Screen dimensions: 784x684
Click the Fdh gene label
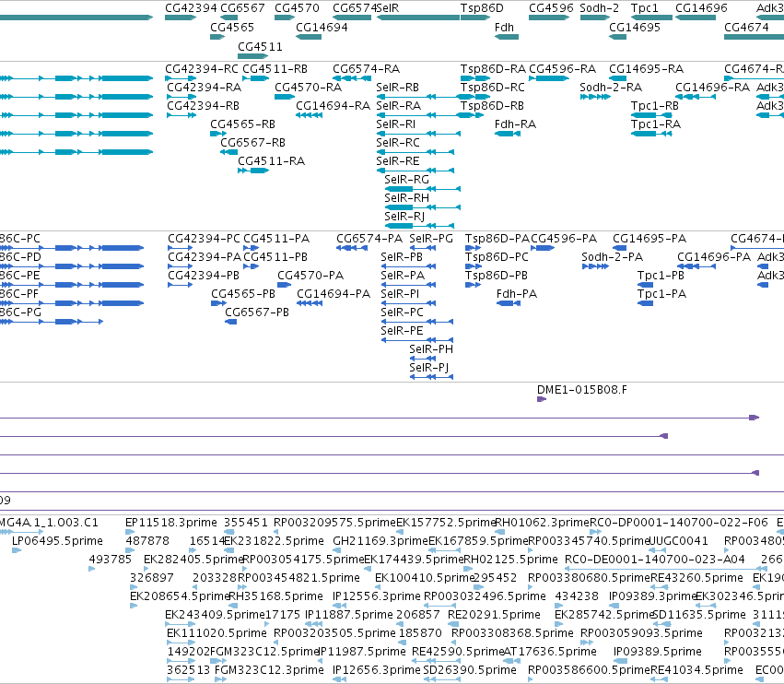point(504,27)
